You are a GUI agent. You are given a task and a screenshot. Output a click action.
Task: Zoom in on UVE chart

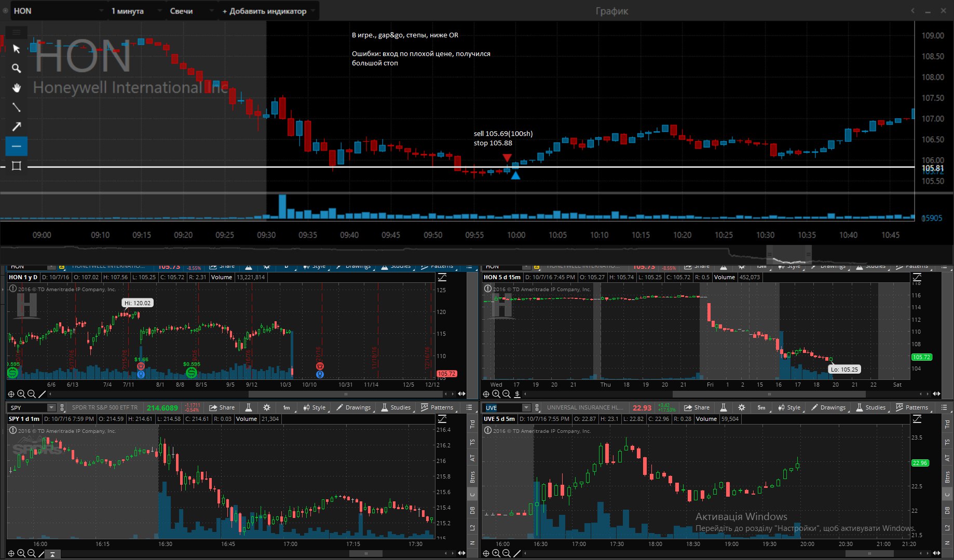coord(496,553)
